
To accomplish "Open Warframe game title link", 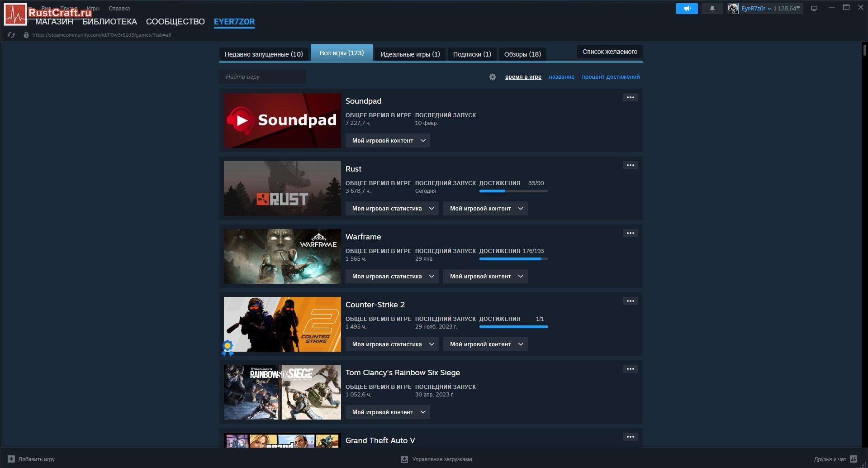I will click(x=363, y=237).
